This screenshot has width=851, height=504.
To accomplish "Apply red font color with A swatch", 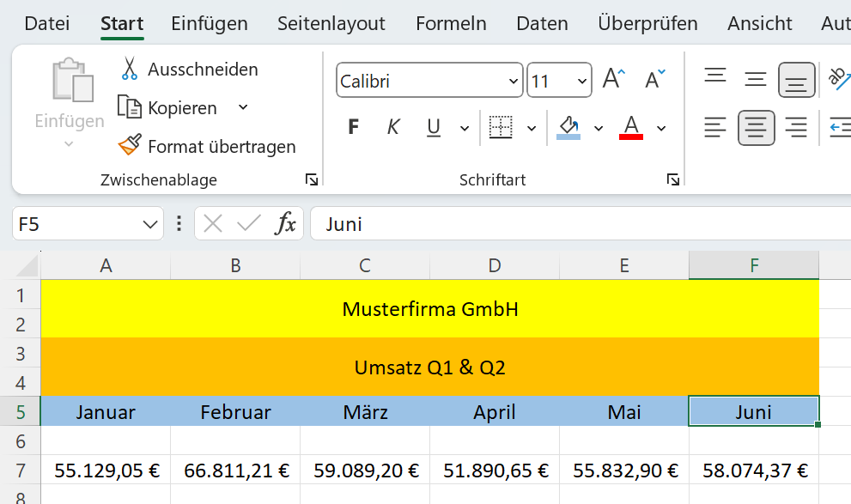I will 631,128.
